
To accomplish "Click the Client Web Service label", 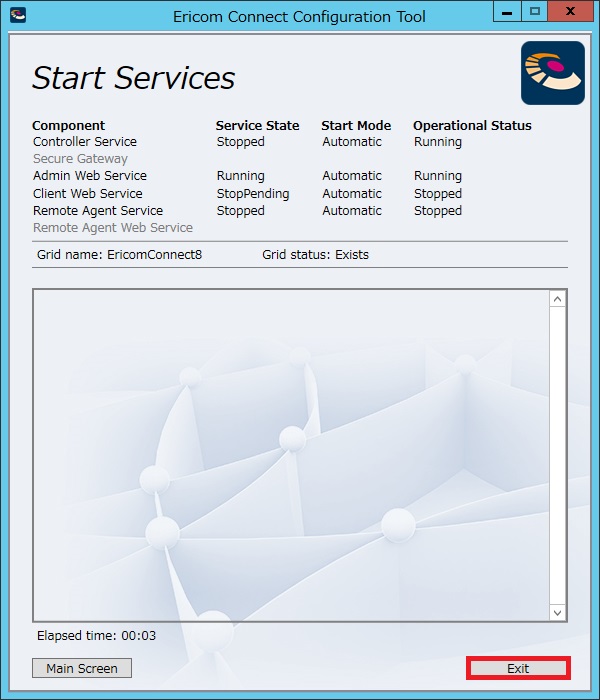I will click(x=88, y=194).
